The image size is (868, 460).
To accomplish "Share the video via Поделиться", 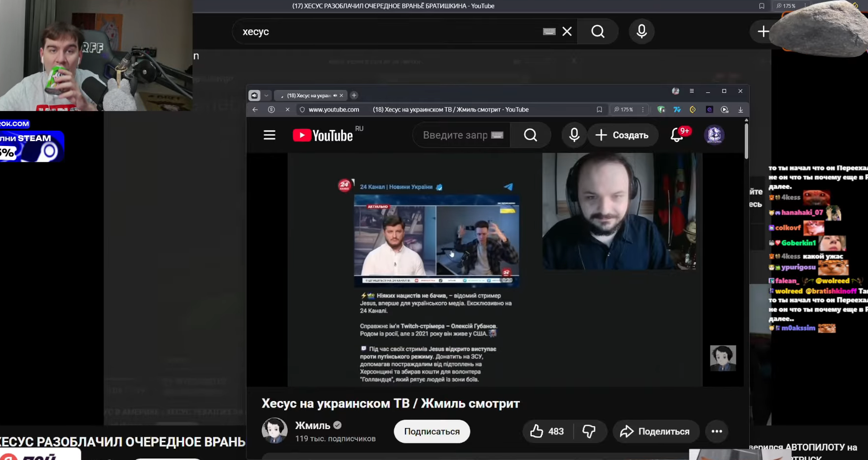I will point(655,431).
